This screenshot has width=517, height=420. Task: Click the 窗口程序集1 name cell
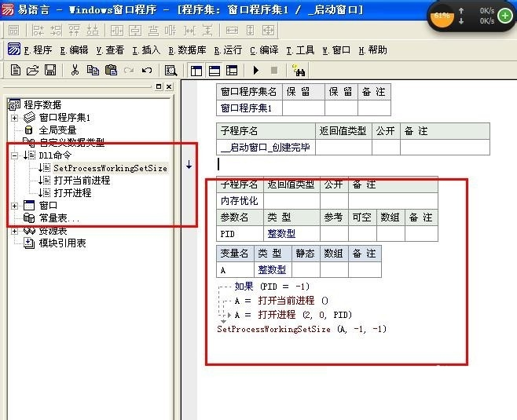[249, 108]
